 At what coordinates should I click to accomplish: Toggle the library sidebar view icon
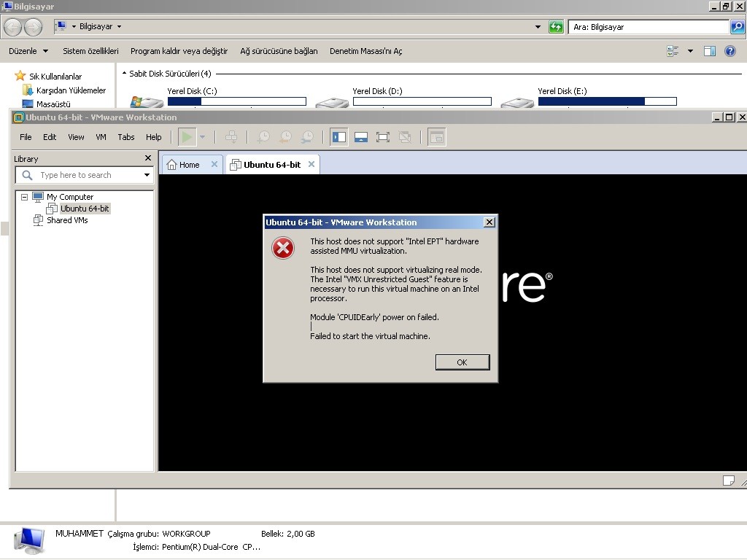click(338, 137)
